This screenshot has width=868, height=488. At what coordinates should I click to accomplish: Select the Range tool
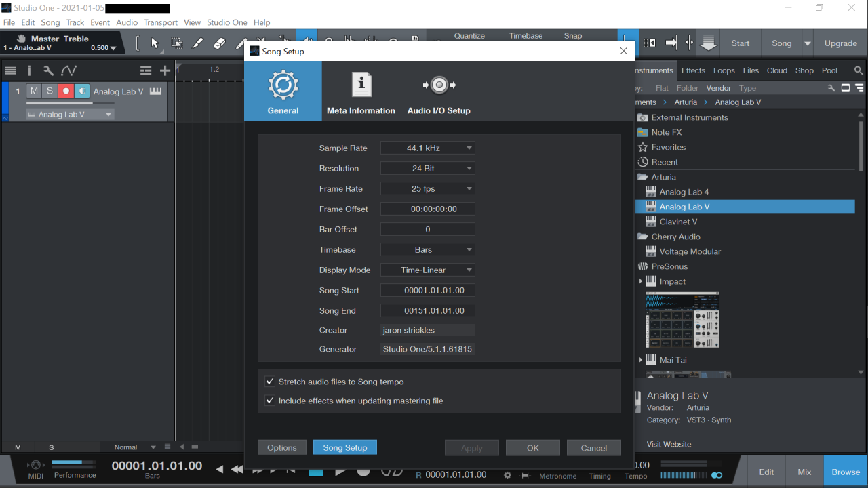pos(176,43)
